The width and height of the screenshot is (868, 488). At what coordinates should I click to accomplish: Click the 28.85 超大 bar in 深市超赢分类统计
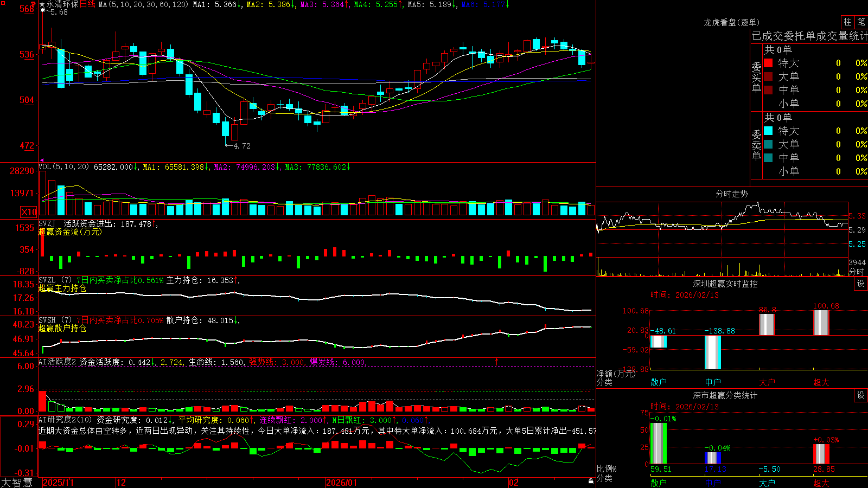821,454
